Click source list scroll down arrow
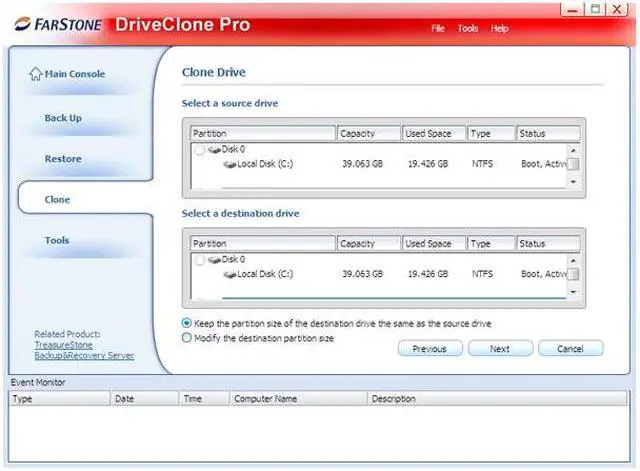This screenshot has width=640, height=471. [x=573, y=182]
